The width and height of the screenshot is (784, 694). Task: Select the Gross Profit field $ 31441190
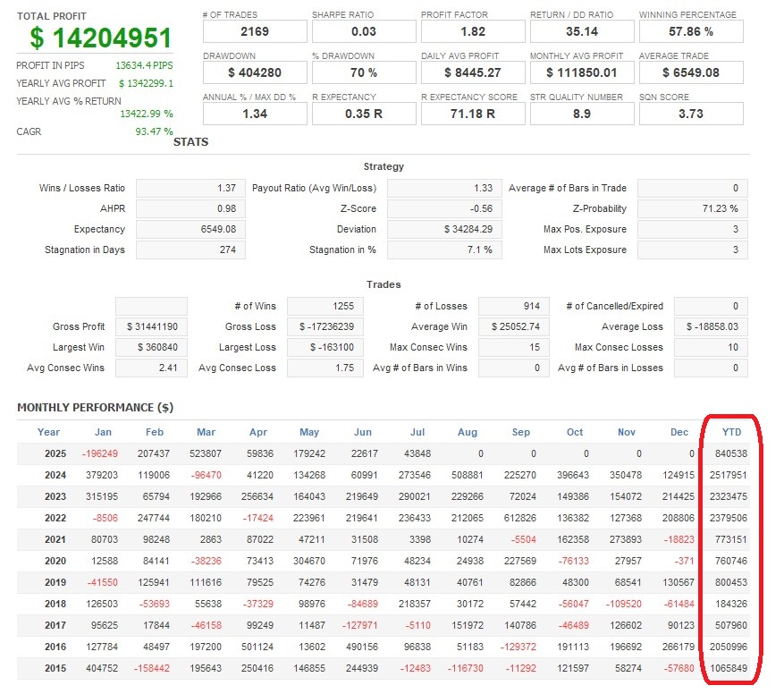[151, 326]
